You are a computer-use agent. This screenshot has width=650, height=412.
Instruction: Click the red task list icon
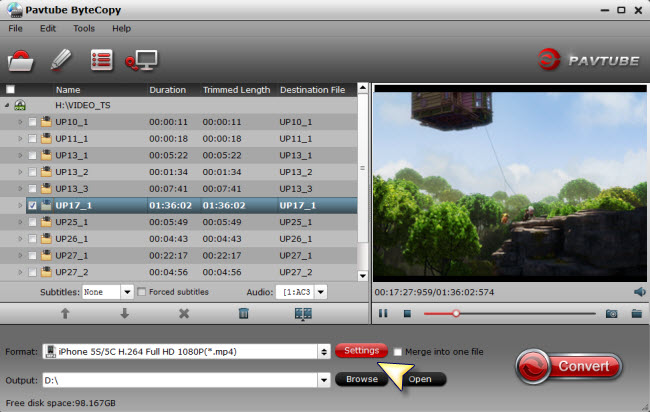[x=102, y=60]
